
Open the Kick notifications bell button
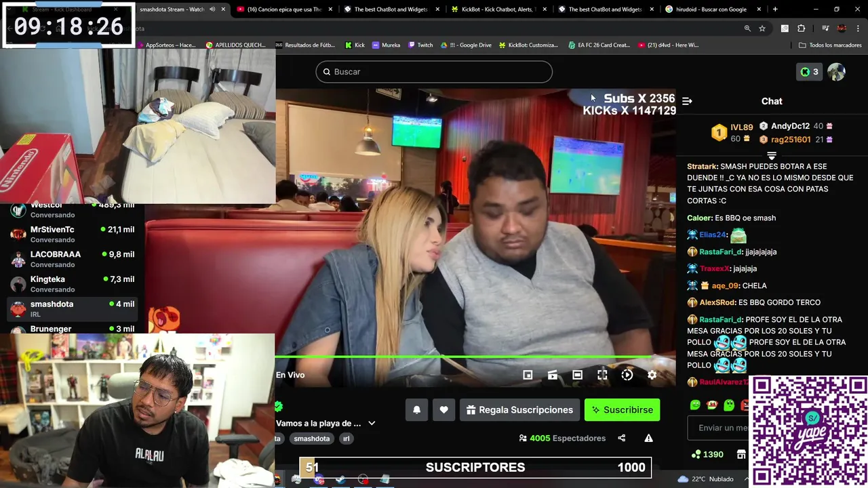click(417, 410)
